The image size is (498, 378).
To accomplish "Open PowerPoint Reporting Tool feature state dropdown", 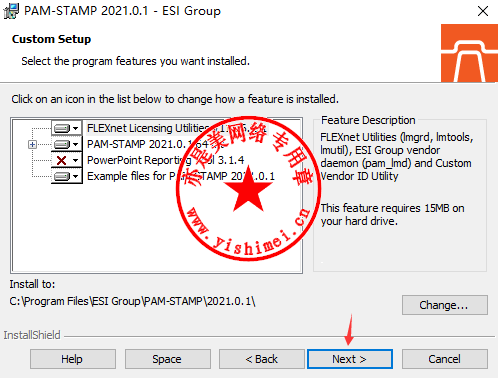I will coord(67,160).
